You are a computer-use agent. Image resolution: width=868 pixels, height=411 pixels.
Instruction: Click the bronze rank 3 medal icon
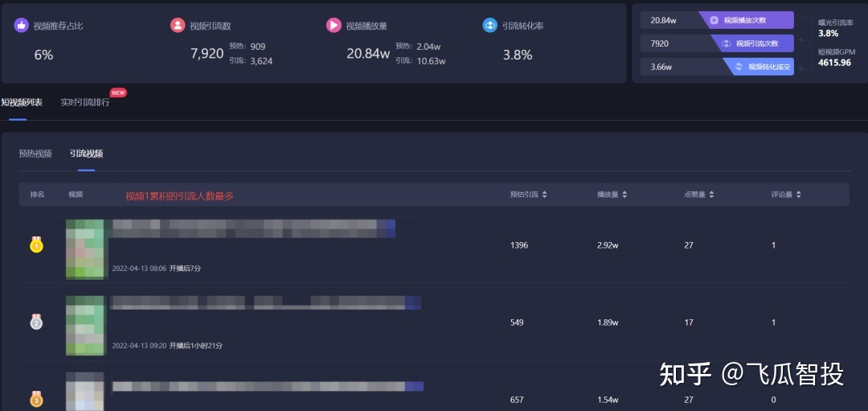tap(36, 398)
